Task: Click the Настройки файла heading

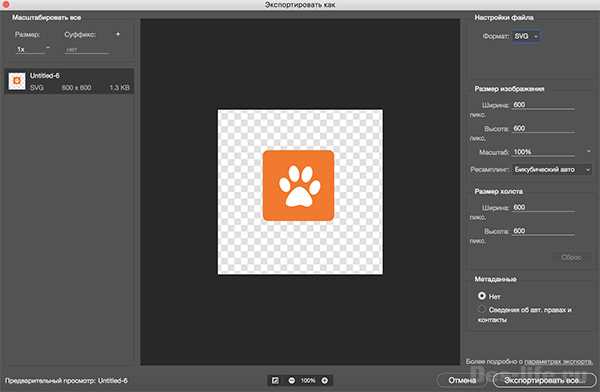Action: 504,18
